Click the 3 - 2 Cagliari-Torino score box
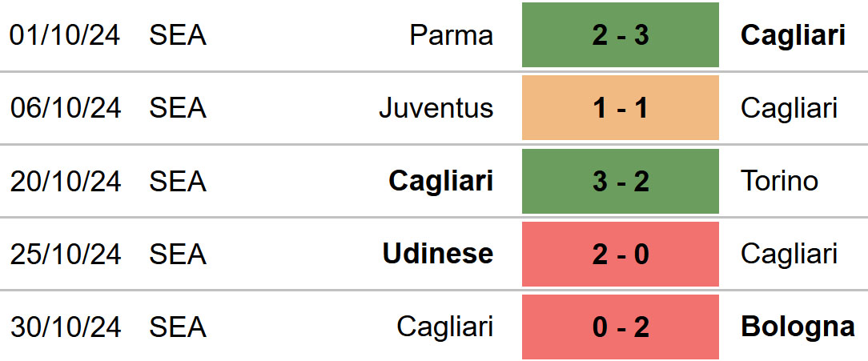The height and width of the screenshot is (361, 868). coord(620,181)
